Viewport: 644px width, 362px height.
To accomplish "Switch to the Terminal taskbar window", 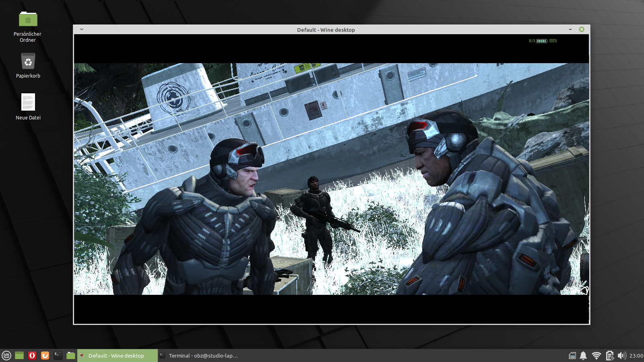I will click(x=198, y=356).
